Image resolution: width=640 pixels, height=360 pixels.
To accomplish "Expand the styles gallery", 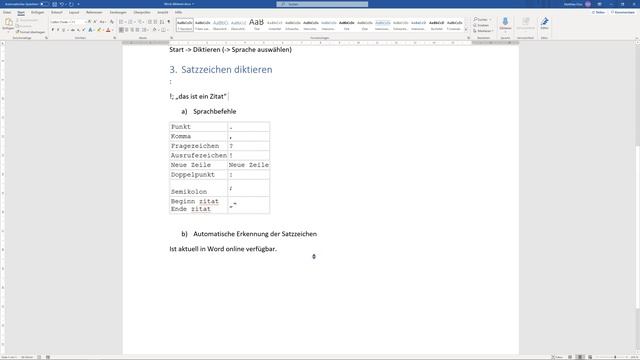I will [467, 30].
